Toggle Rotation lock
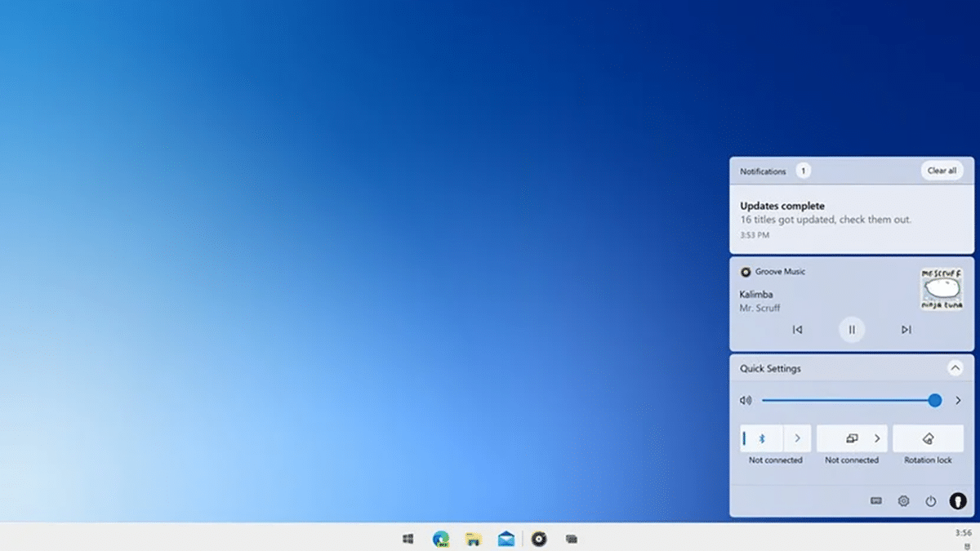This screenshot has width=980, height=551. (928, 438)
